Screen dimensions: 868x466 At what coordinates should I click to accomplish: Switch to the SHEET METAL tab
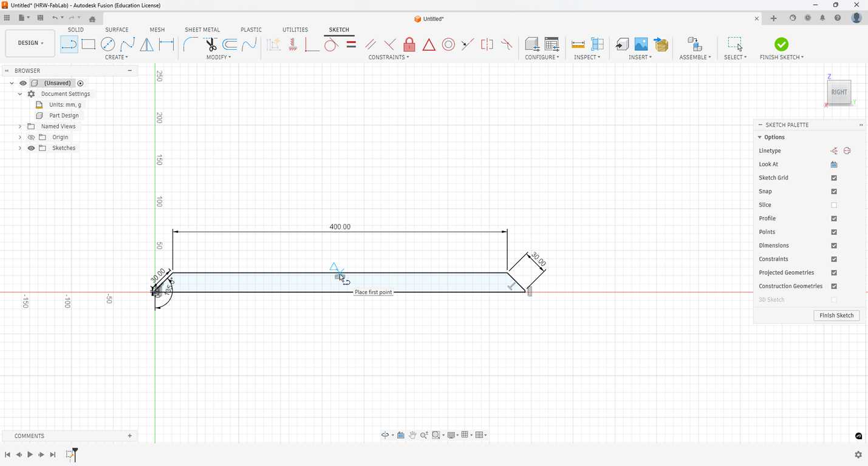pos(202,30)
